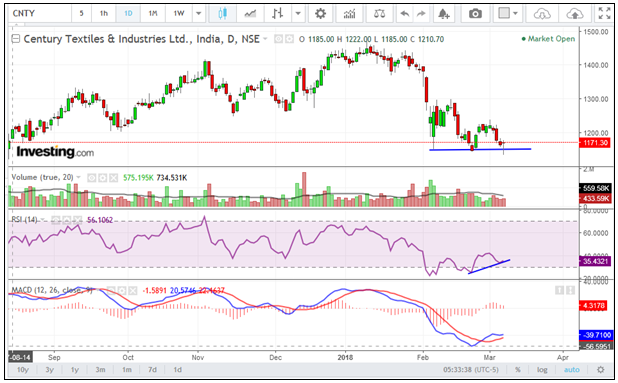Viewport: 618px width, 383px height.
Task: Click the Market Open status label
Action: click(548, 39)
